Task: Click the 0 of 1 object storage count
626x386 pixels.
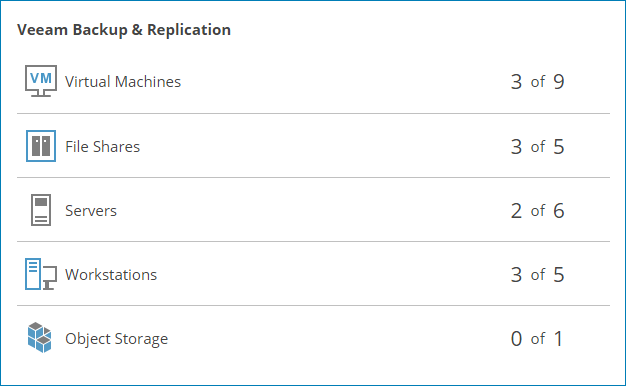Action: (x=537, y=339)
